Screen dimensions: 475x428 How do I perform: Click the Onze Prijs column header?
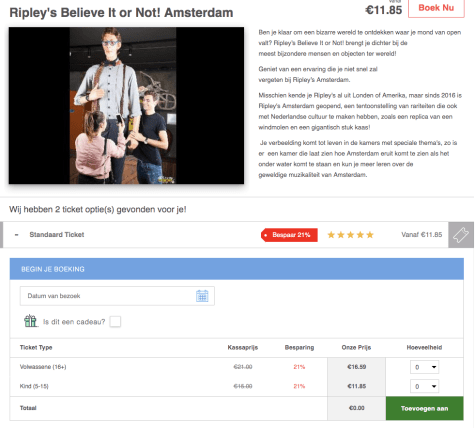pyautogui.click(x=356, y=347)
